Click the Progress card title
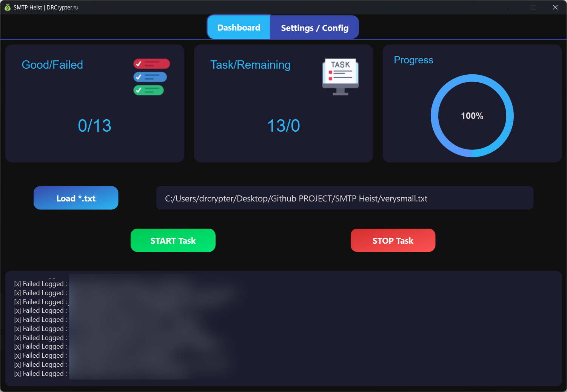Screen dimensions: 567x392 pyautogui.click(x=413, y=60)
